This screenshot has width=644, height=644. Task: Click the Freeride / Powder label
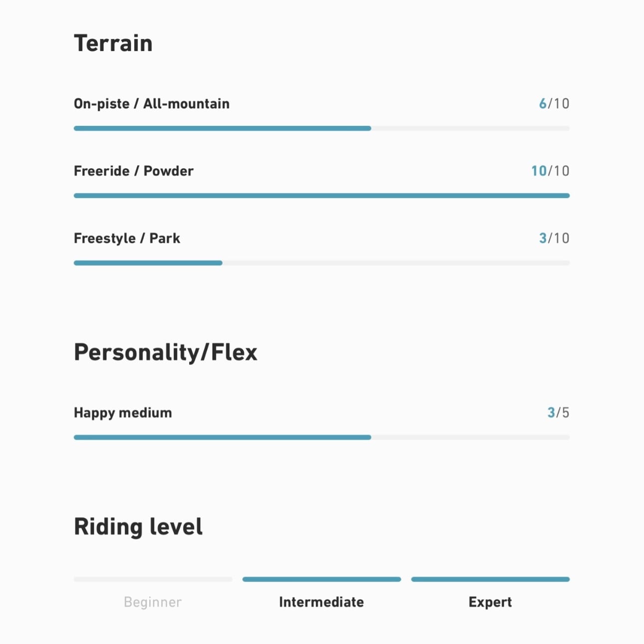pos(134,171)
